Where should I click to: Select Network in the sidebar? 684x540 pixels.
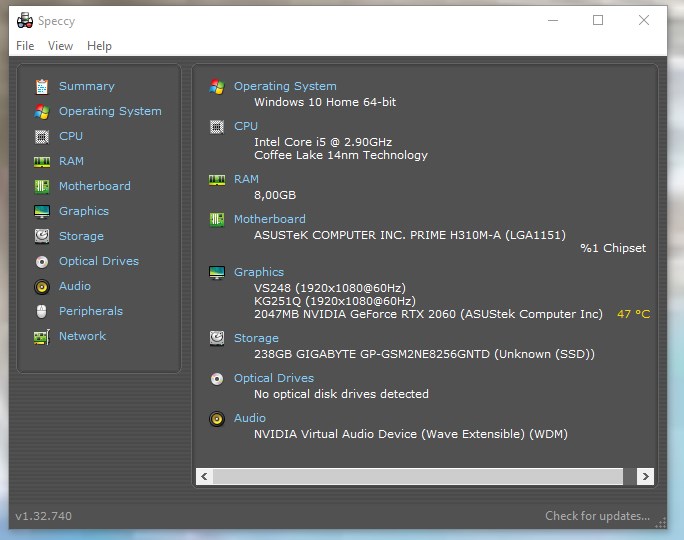coord(82,336)
